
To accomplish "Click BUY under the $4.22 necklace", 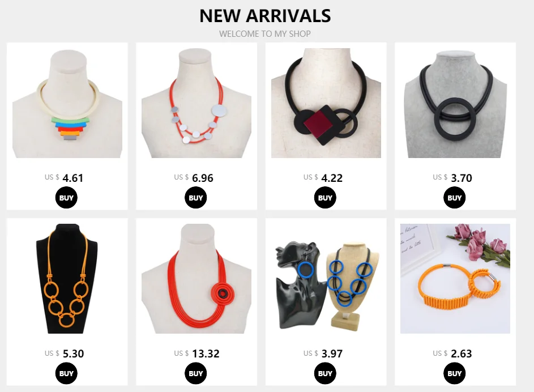I will pos(325,198).
